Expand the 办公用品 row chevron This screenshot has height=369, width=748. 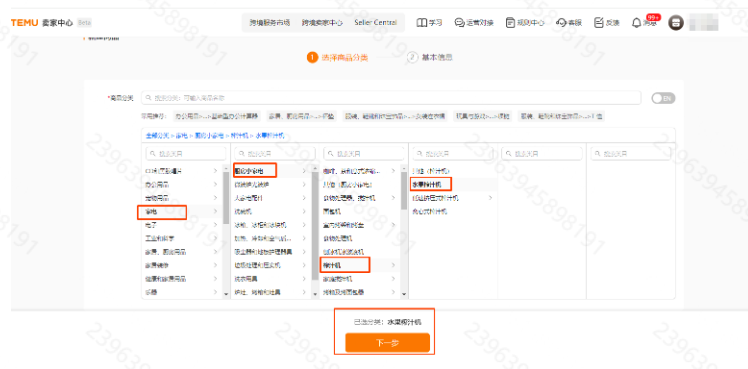click(x=216, y=184)
